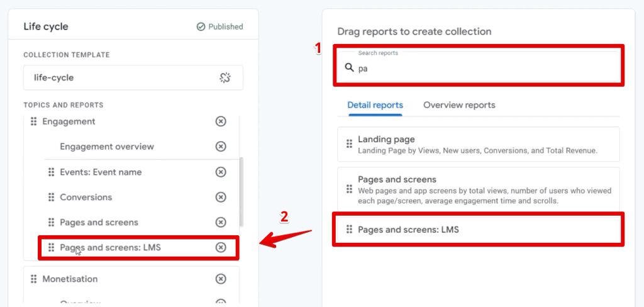
Task: Click Events: Event name label
Action: point(101,172)
